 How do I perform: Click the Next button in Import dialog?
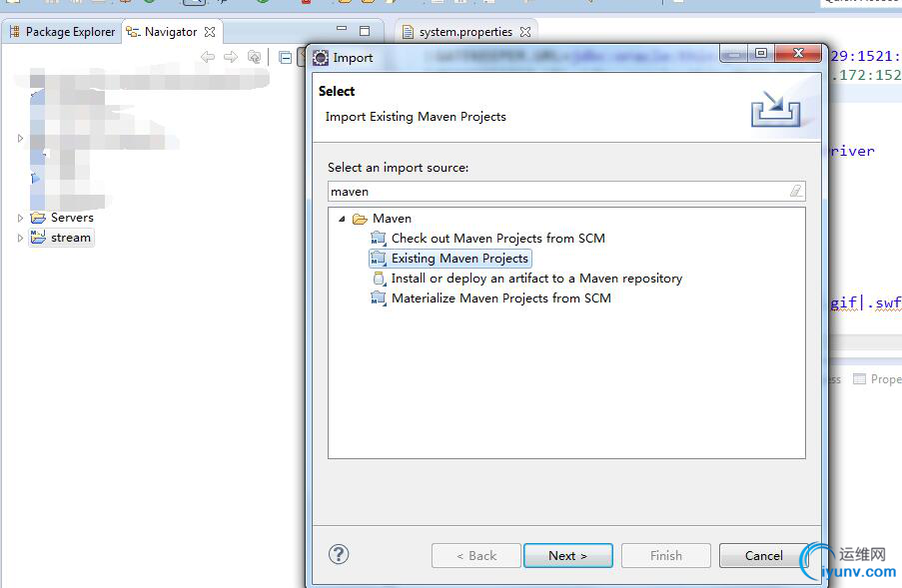pos(567,555)
